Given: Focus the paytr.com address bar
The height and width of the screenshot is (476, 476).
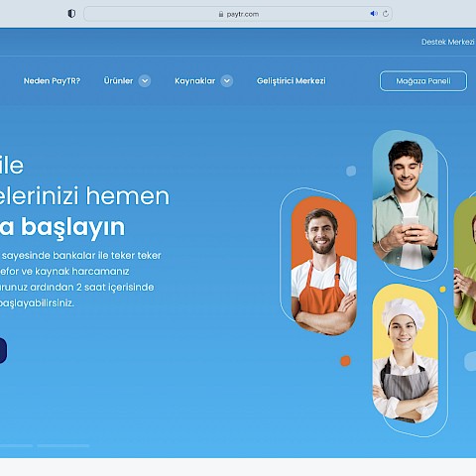Looking at the screenshot, I should pos(238,14).
